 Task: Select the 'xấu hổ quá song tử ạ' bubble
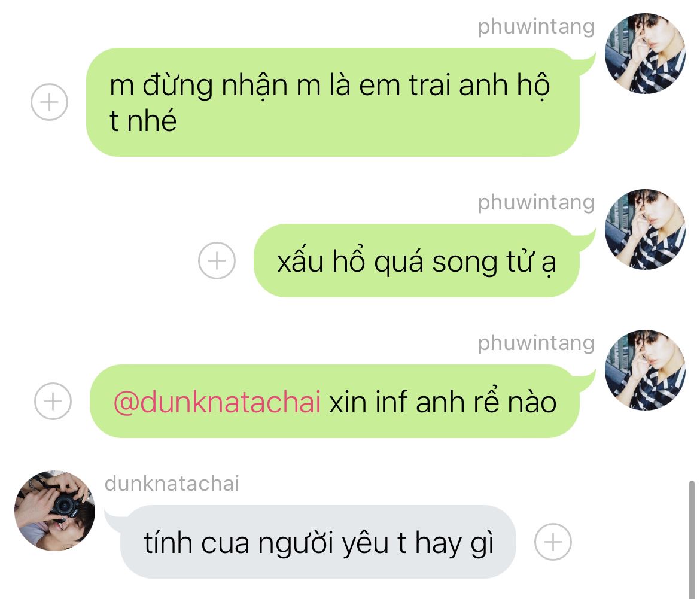coord(416,261)
